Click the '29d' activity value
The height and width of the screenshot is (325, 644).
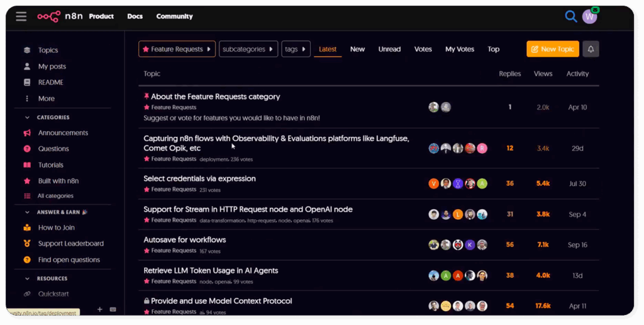[x=577, y=148]
